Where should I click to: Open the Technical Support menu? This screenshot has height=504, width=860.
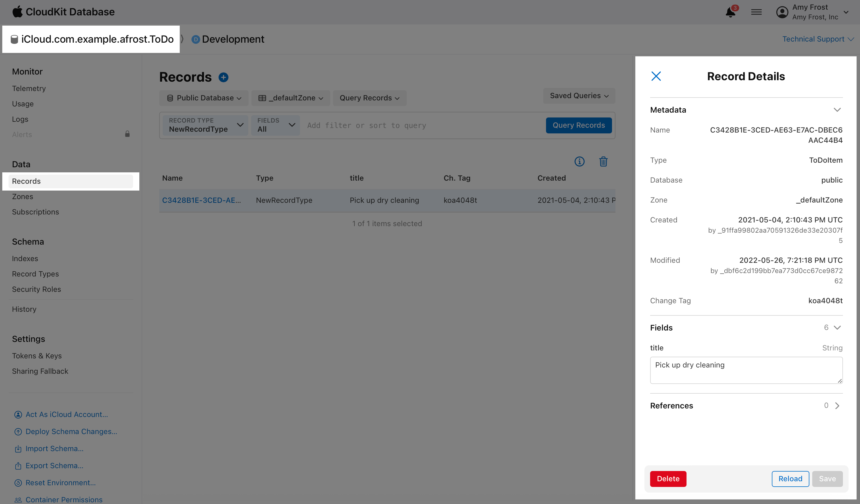(x=818, y=39)
